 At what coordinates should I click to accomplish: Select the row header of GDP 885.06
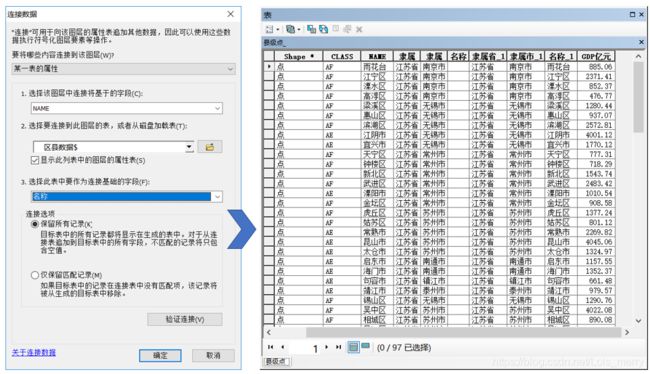click(269, 66)
